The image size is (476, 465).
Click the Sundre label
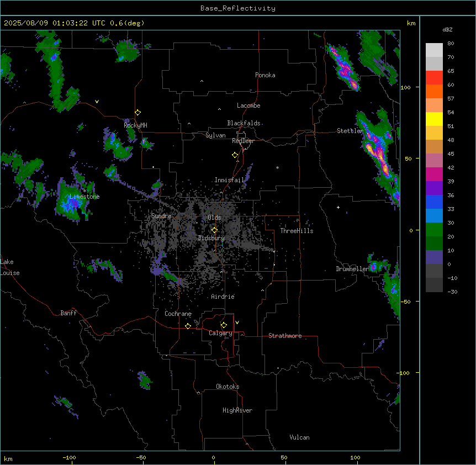coord(161,216)
